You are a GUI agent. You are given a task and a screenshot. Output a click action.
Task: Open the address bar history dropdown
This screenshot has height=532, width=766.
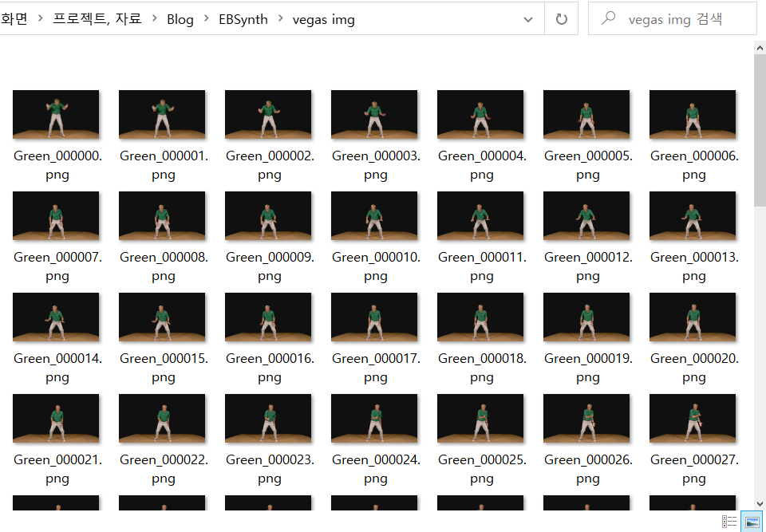528,19
